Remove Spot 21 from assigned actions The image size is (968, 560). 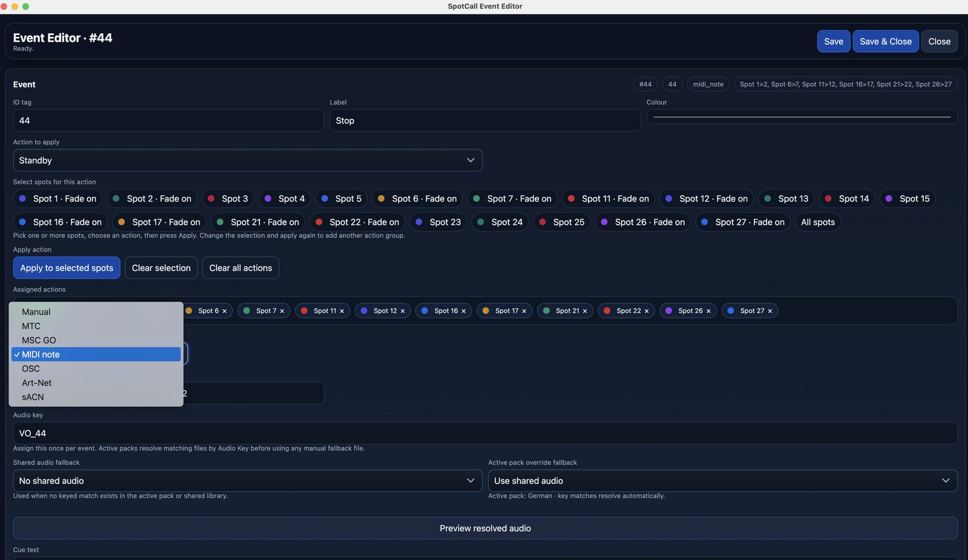click(x=585, y=311)
